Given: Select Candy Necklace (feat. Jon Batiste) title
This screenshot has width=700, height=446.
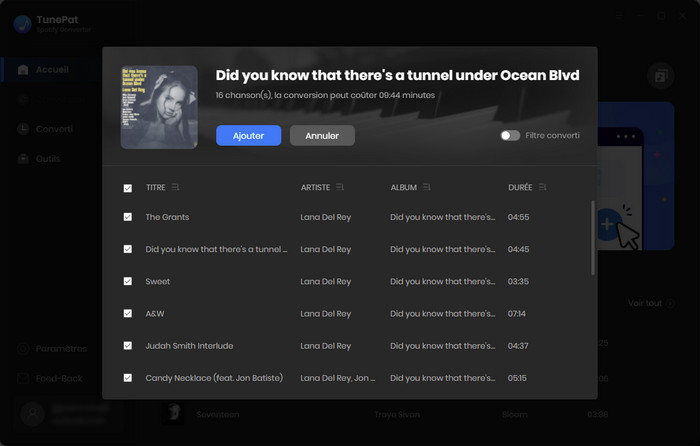Looking at the screenshot, I should click(x=214, y=378).
